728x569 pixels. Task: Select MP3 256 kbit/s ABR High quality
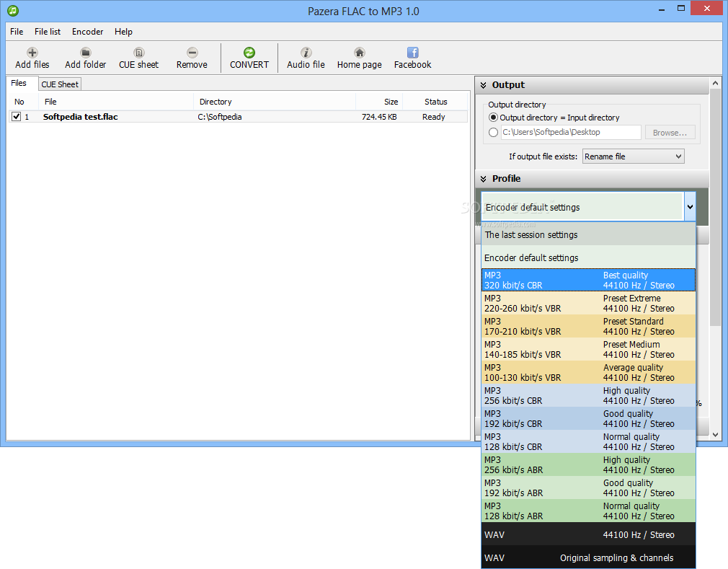588,464
